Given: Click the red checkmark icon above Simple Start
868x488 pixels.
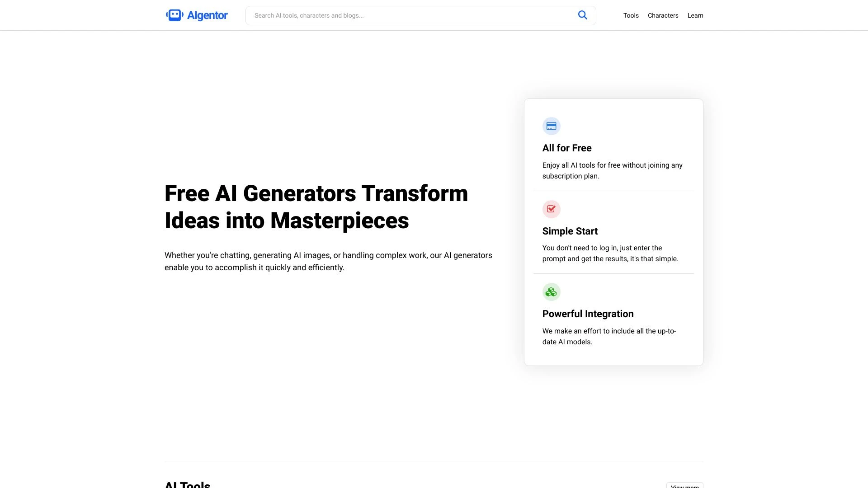Looking at the screenshot, I should point(551,209).
